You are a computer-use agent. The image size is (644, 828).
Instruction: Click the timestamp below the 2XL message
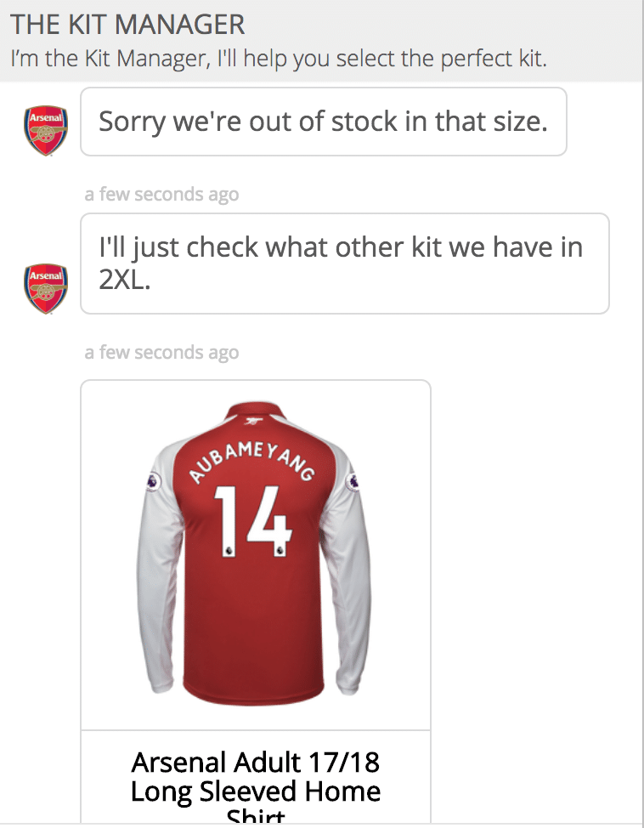pyautogui.click(x=161, y=353)
